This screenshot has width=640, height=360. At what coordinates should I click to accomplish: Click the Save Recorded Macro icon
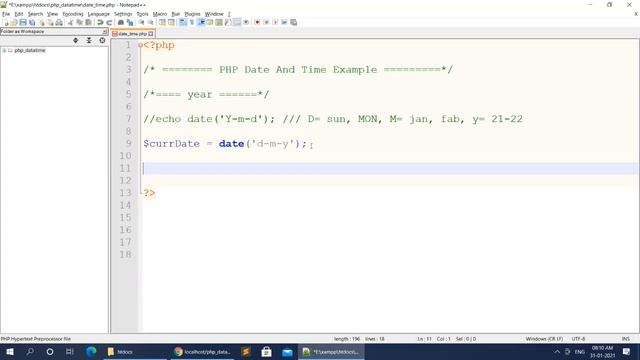[293, 22]
